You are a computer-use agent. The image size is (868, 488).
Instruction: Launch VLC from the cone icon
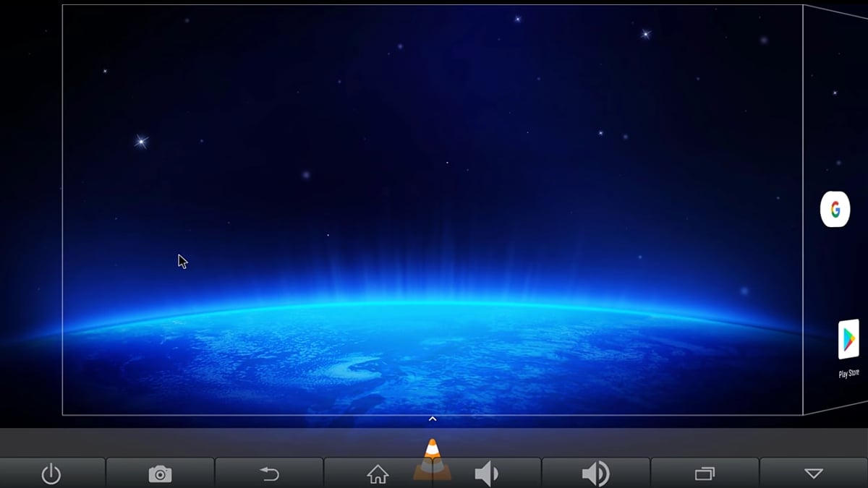pyautogui.click(x=431, y=458)
